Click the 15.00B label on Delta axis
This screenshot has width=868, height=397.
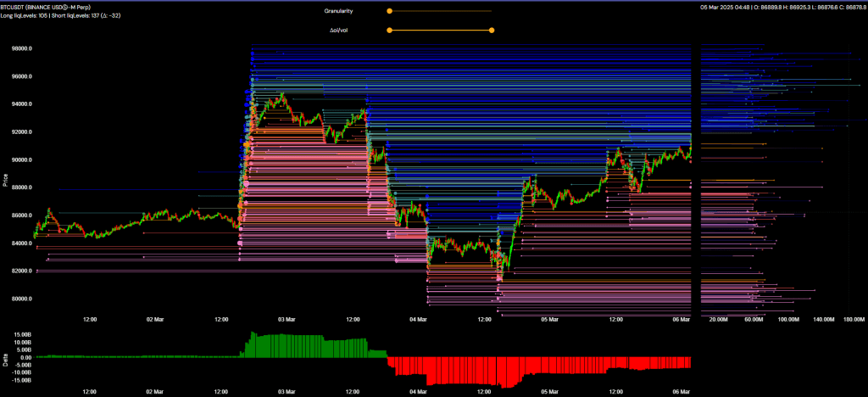(22, 334)
